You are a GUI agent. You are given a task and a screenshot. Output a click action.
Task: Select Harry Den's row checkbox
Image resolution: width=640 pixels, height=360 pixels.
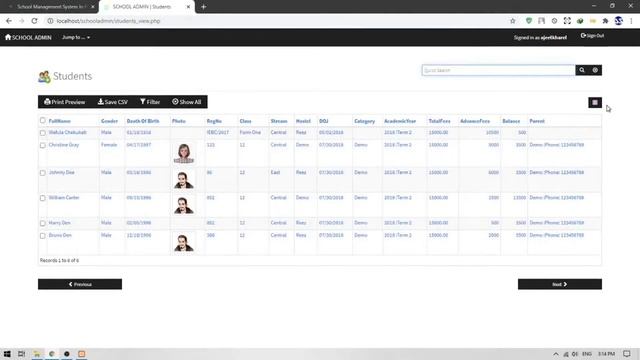tap(42, 223)
